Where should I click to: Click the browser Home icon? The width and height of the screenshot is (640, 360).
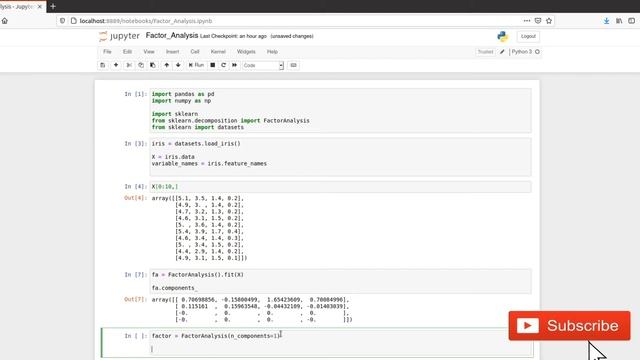[x=4, y=21]
